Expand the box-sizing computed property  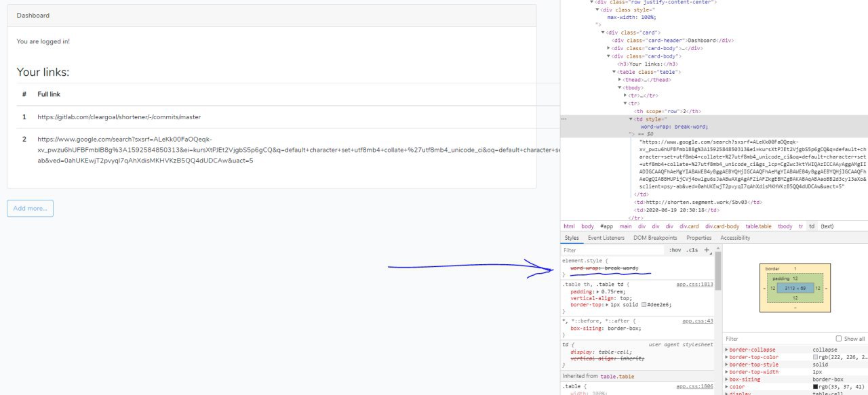click(727, 379)
